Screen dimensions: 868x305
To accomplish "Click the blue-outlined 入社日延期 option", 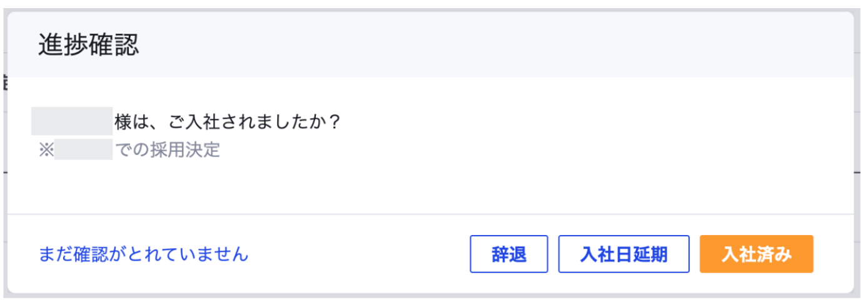I will [623, 254].
